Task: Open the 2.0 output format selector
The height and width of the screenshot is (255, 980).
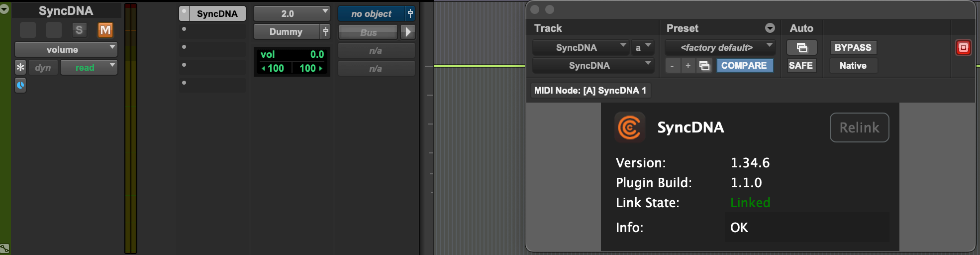Action: 292,13
